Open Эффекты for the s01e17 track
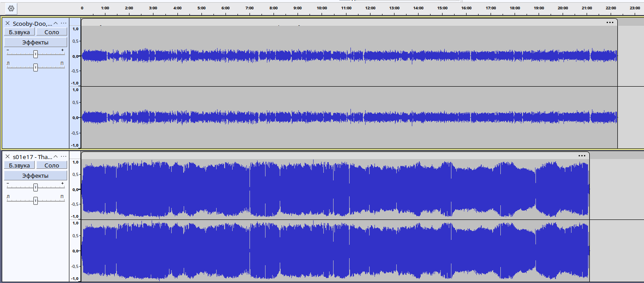 pyautogui.click(x=36, y=175)
